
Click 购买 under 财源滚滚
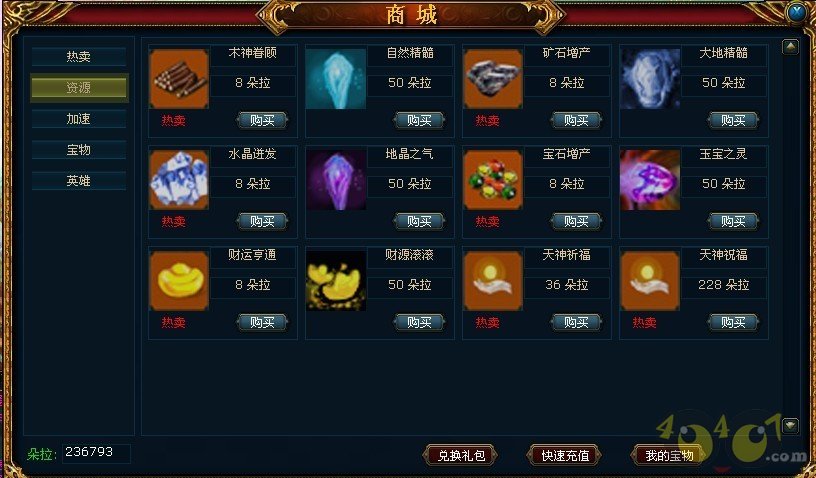(419, 322)
